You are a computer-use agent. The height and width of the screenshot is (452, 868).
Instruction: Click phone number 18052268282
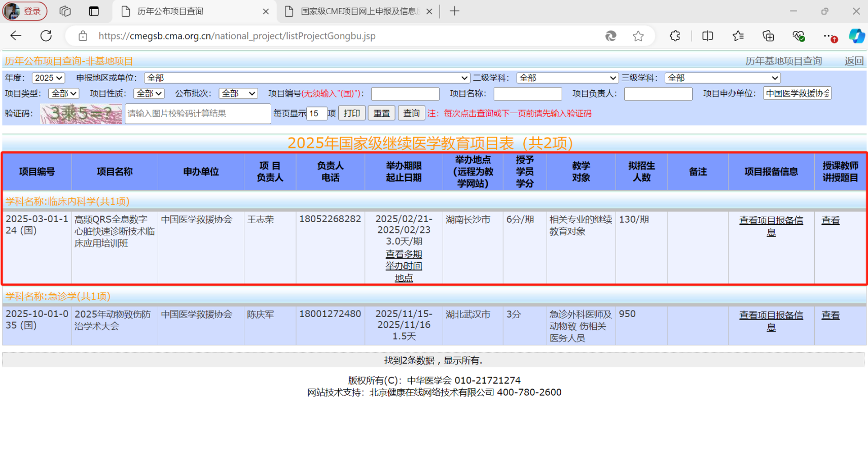coord(330,219)
